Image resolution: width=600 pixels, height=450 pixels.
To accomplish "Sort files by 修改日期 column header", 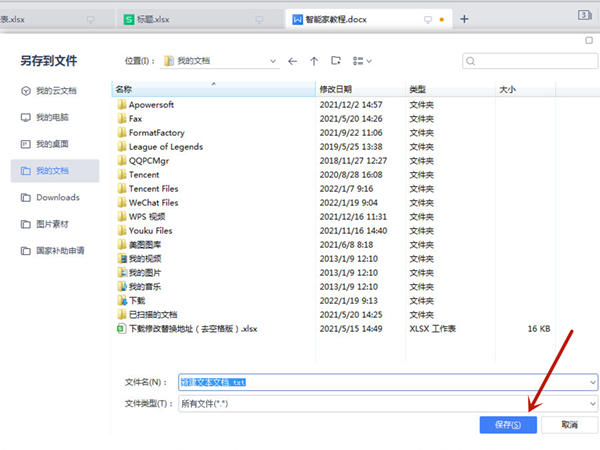I will pos(336,90).
